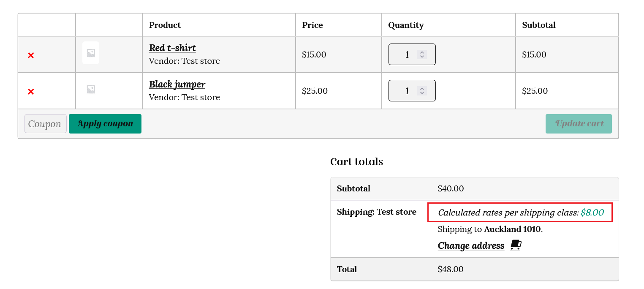Click the Product column header
Image resolution: width=644 pixels, height=289 pixels.
[165, 25]
